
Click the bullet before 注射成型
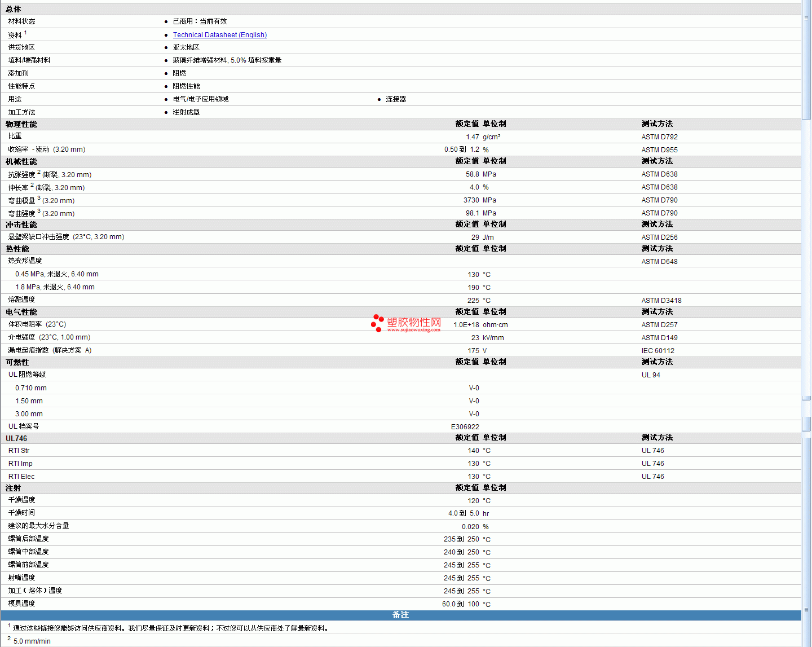[166, 113]
